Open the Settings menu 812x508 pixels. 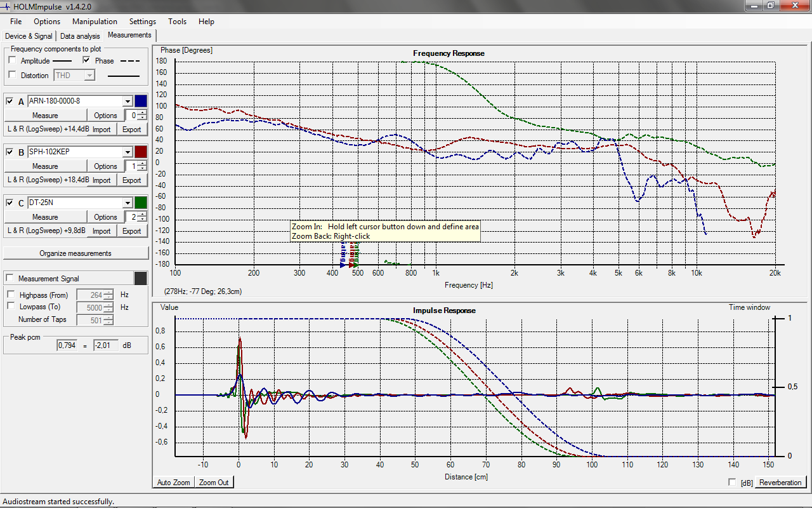tap(143, 22)
